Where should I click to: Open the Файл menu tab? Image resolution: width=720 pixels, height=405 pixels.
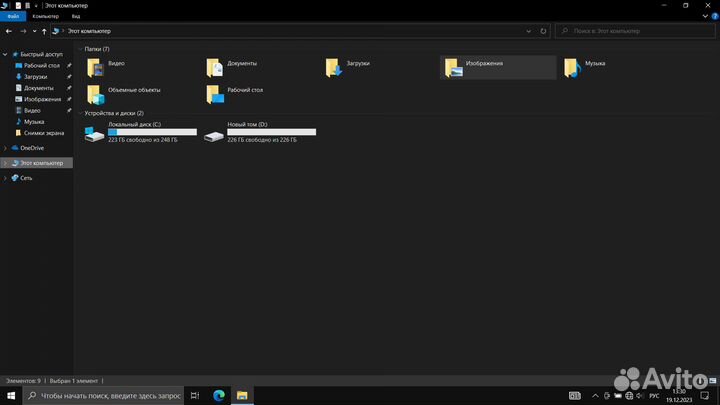[13, 17]
